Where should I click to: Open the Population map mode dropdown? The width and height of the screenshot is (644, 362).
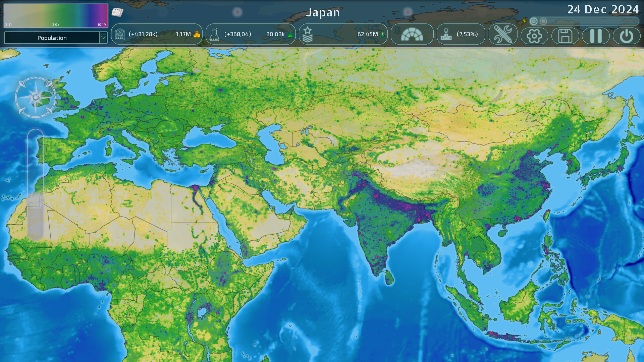tap(52, 38)
